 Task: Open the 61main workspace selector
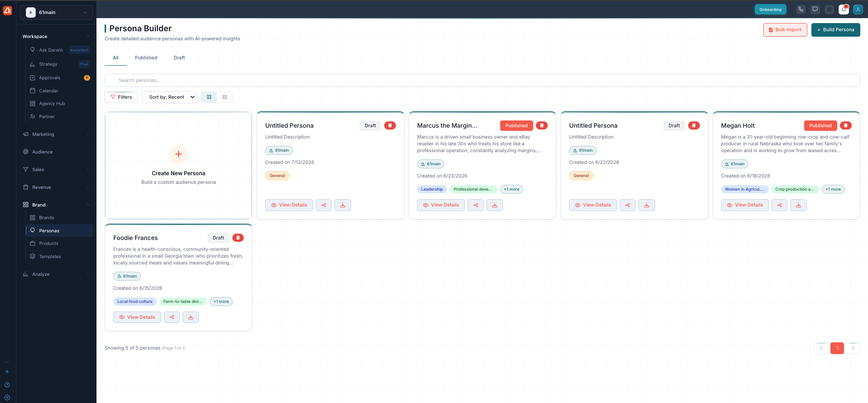click(x=56, y=12)
